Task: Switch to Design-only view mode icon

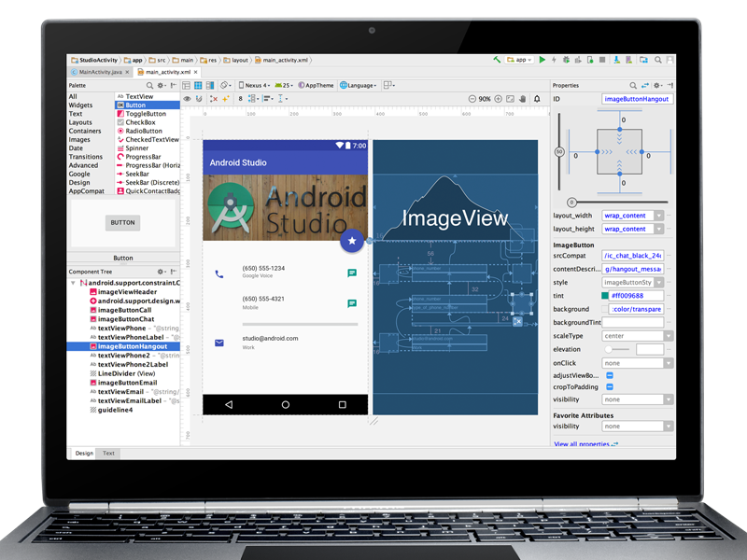Action: (186, 85)
